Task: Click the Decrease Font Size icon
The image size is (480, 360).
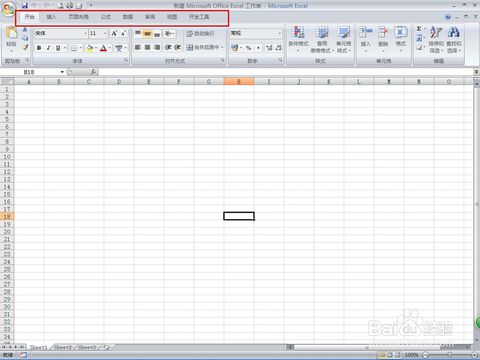Action: click(x=123, y=33)
